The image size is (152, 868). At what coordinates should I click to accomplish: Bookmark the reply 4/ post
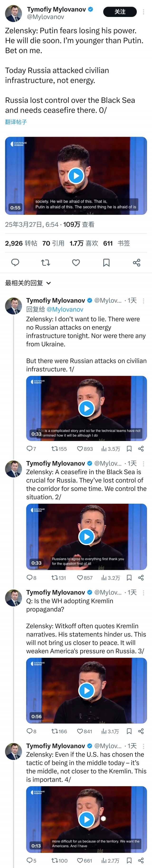129,861
